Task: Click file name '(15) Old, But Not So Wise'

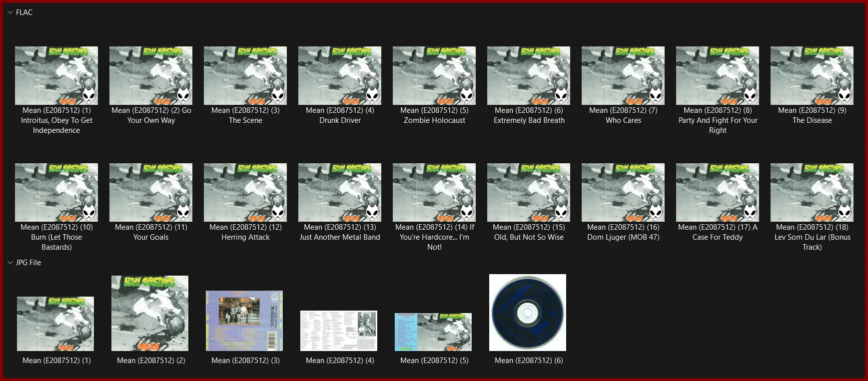Action: pos(529,232)
